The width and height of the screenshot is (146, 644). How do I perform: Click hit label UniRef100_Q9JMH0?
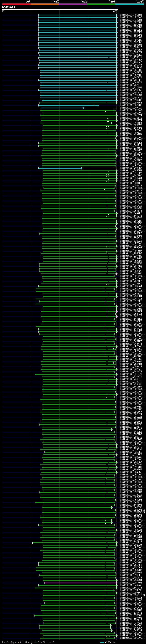[x=131, y=407]
